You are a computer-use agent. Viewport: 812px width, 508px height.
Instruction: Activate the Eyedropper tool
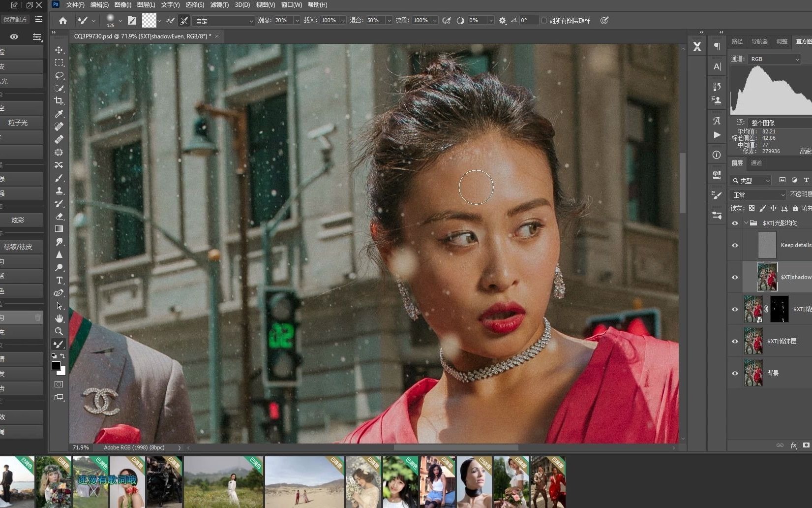59,114
